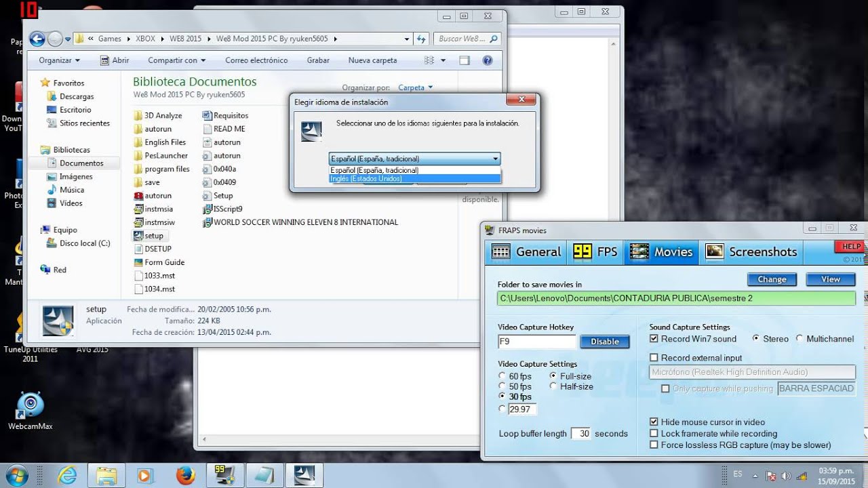Toggle Hide mouse cursor in video

point(654,422)
